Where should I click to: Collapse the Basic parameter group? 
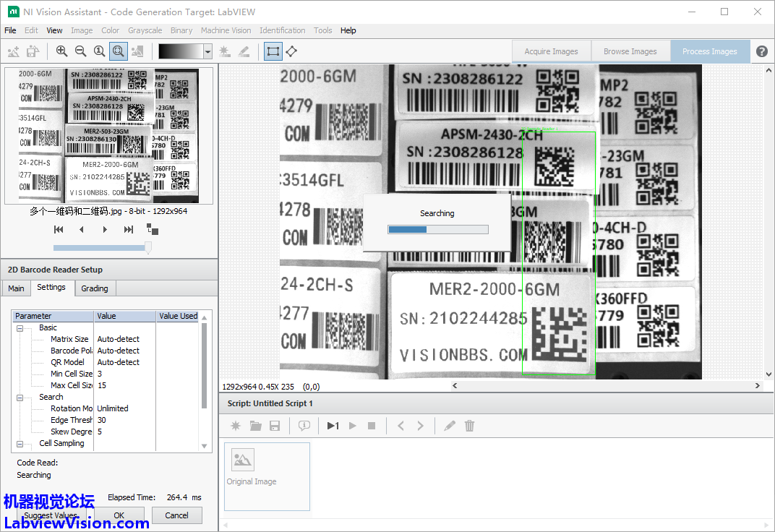point(20,328)
